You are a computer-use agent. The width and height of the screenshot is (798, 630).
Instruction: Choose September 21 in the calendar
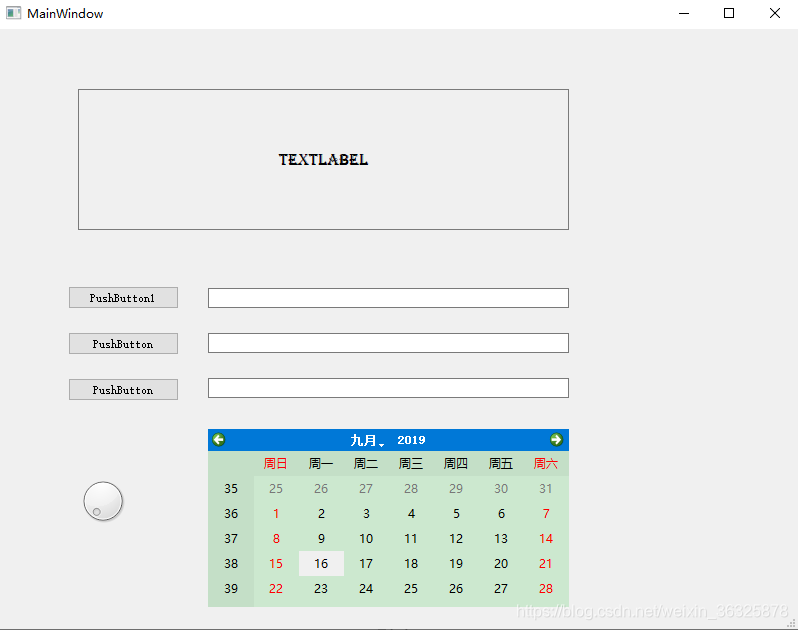point(546,563)
